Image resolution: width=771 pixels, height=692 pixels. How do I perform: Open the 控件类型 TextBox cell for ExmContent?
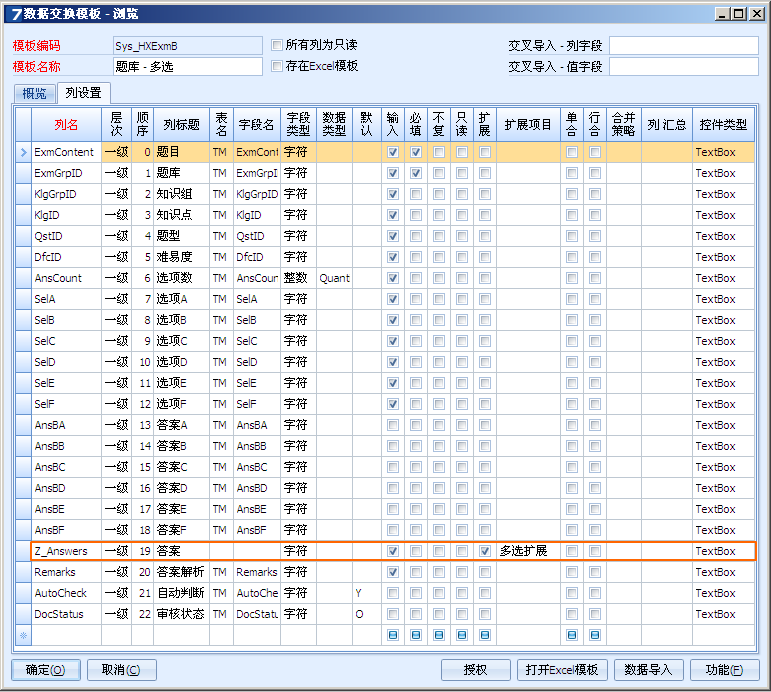(723, 152)
